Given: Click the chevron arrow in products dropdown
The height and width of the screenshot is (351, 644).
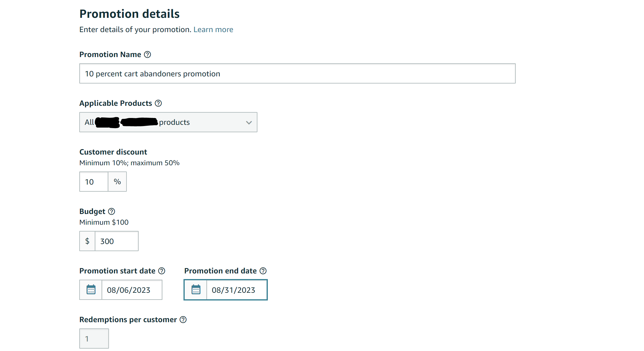Looking at the screenshot, I should click(249, 122).
